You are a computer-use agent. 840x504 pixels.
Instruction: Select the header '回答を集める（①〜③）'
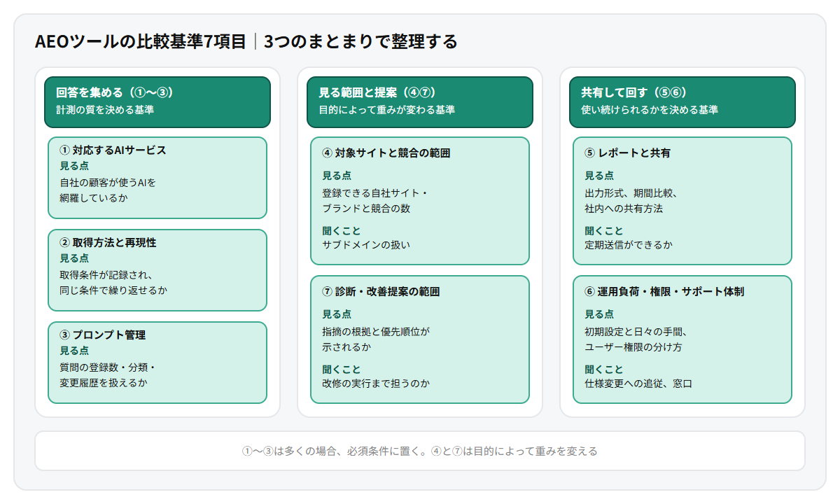point(115,92)
